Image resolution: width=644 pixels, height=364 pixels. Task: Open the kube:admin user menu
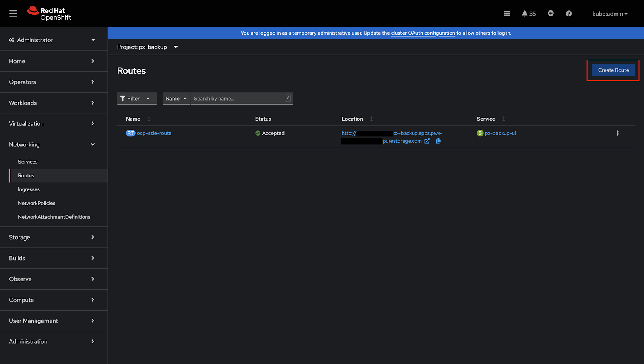[610, 14]
